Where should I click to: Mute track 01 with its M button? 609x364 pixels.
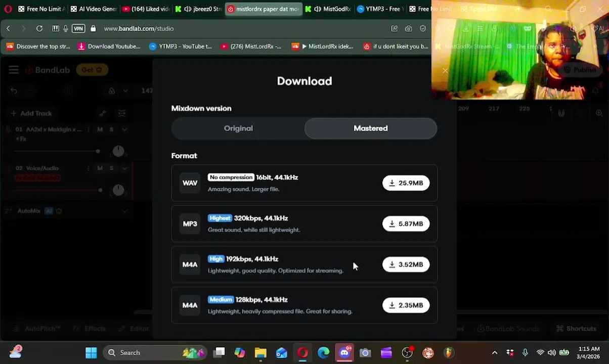(100, 129)
